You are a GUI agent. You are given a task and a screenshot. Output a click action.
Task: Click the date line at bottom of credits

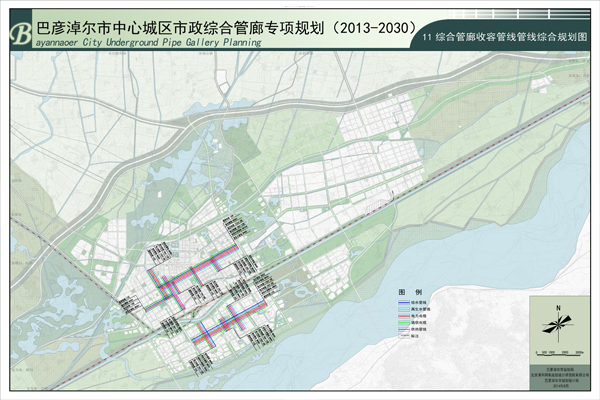click(560, 385)
